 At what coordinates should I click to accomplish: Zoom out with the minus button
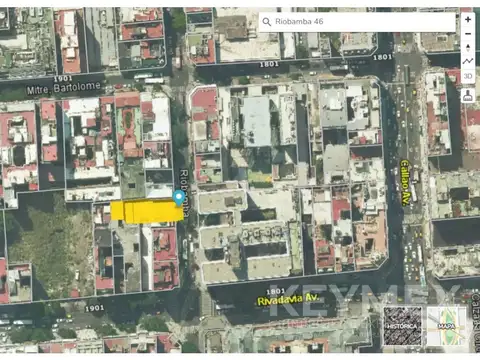pos(468,34)
